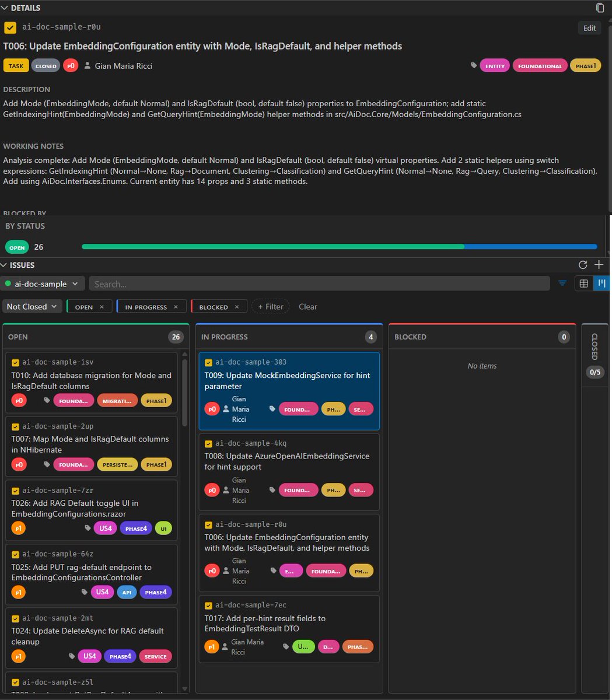Image resolution: width=612 pixels, height=700 pixels.
Task: Click the SERVICE label on T024 card
Action: pos(155,656)
